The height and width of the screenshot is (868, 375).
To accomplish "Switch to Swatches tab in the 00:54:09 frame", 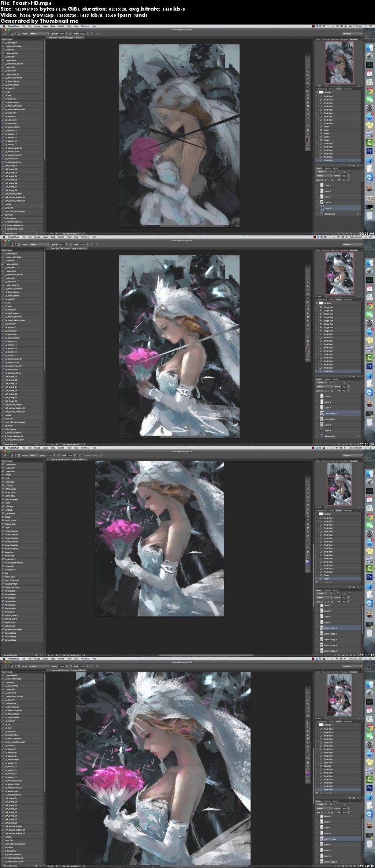I will [335, 250].
